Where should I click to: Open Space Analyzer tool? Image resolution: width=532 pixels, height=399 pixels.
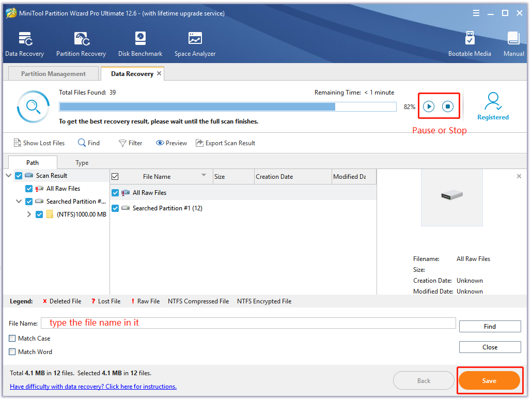(195, 39)
